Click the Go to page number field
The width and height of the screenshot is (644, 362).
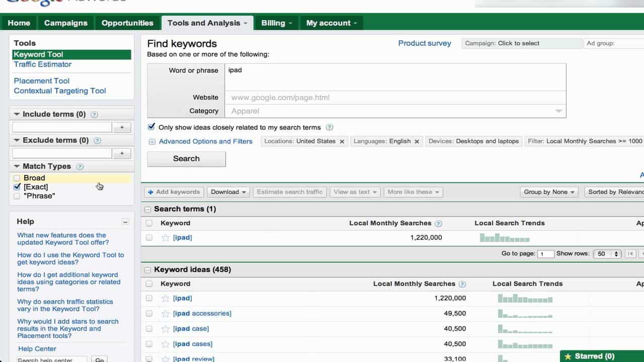point(545,253)
